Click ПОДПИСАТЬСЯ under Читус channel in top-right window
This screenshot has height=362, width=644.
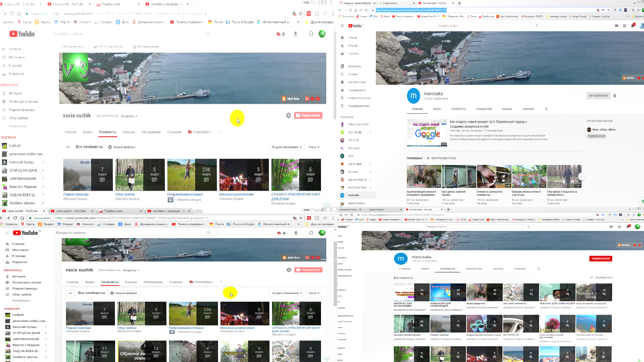coord(596,136)
